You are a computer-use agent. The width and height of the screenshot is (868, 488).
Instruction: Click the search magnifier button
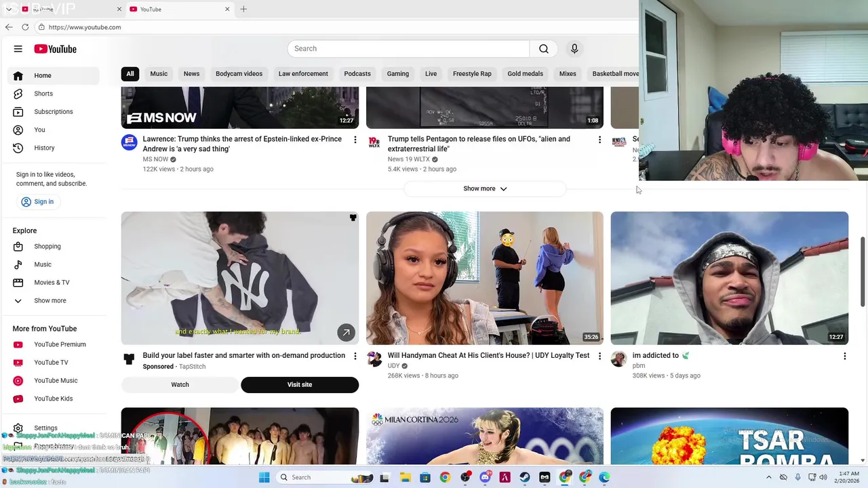point(544,49)
